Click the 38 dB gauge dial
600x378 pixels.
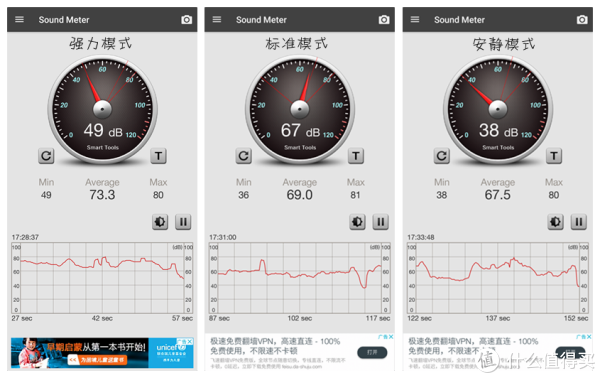coord(498,110)
